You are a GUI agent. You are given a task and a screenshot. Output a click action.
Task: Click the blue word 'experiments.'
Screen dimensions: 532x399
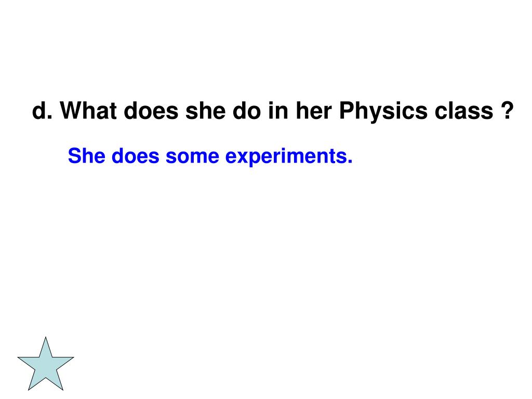click(x=289, y=157)
